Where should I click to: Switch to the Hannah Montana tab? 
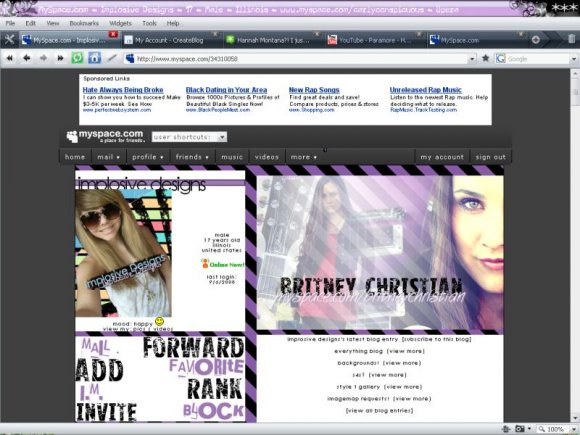274,40
